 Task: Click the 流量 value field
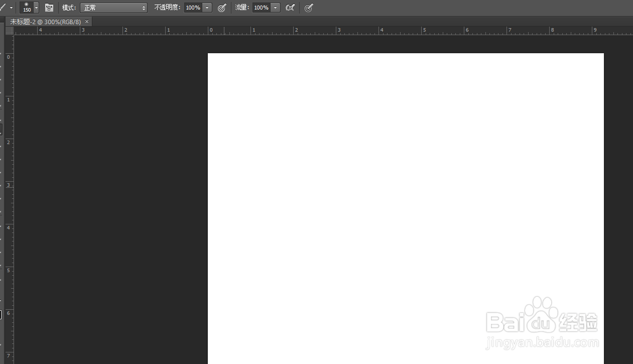click(262, 8)
